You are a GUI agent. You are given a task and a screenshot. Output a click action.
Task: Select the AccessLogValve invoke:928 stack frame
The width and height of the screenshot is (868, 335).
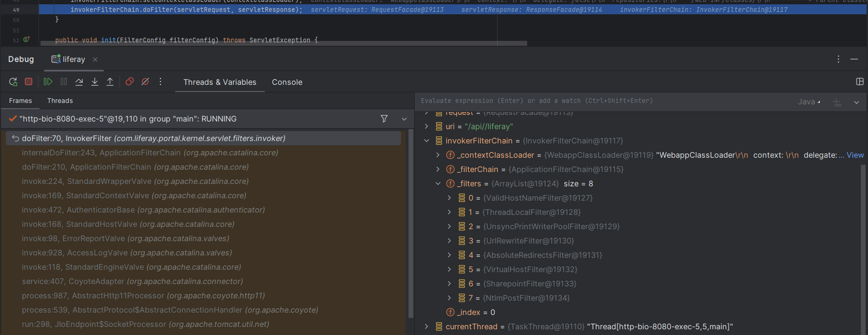(127, 253)
